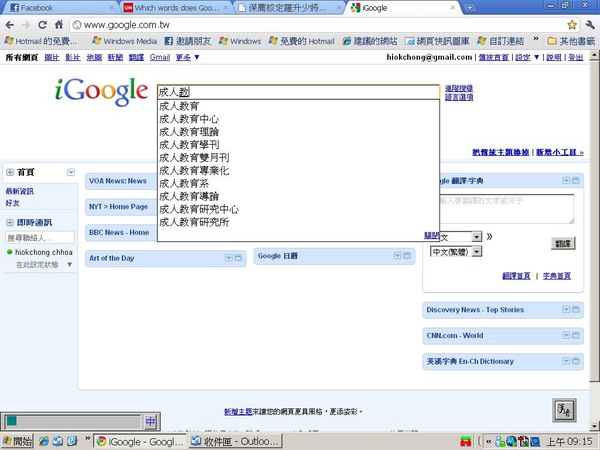Minimize the Discovery News gadget
The width and height of the screenshot is (600, 450).
576,310
